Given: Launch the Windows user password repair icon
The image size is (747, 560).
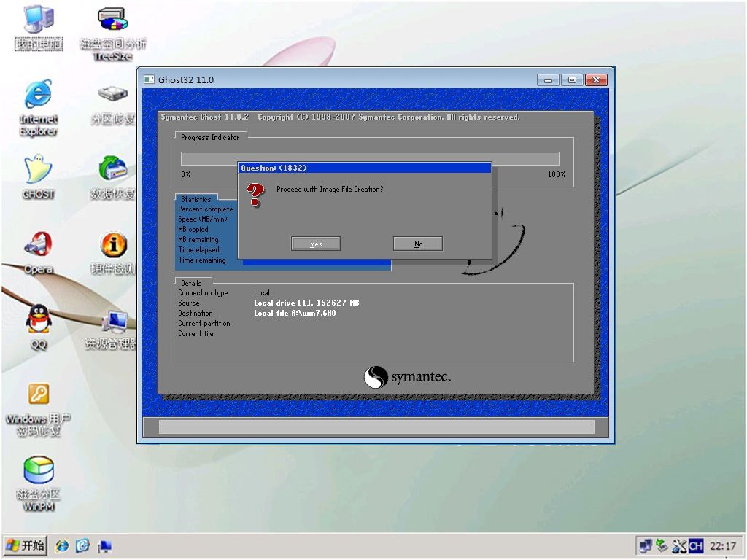Looking at the screenshot, I should [x=38, y=410].
